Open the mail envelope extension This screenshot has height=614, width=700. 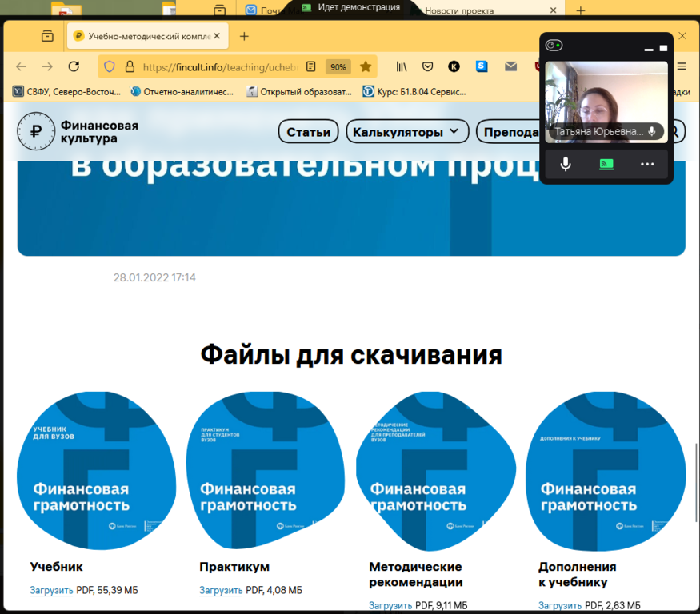(510, 67)
